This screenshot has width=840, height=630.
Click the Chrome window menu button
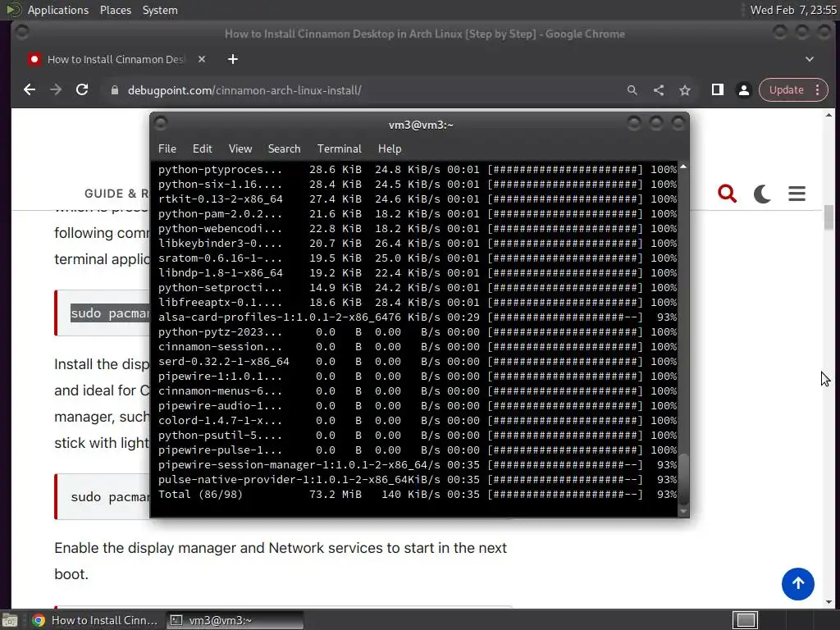[x=22, y=33]
